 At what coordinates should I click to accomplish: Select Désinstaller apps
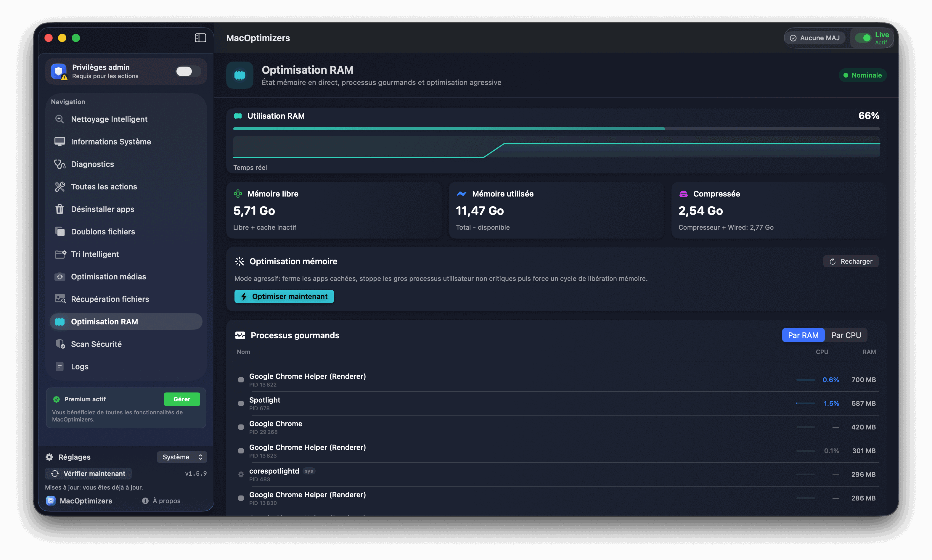(103, 209)
